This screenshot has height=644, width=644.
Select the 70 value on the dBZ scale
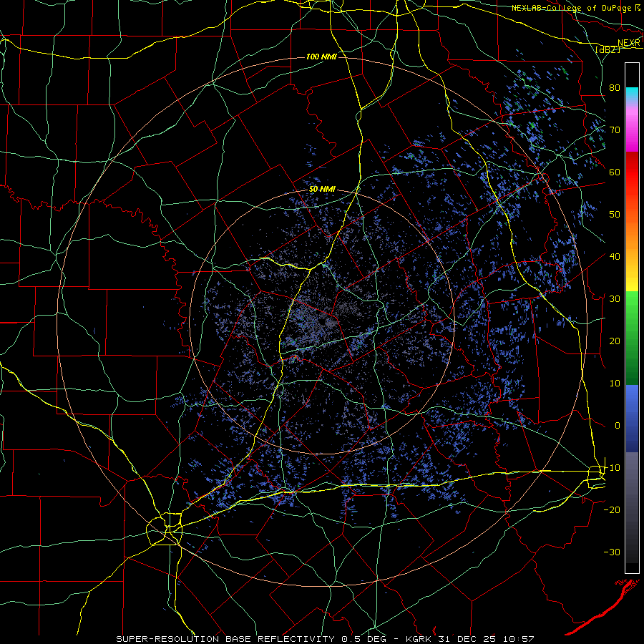(615, 130)
